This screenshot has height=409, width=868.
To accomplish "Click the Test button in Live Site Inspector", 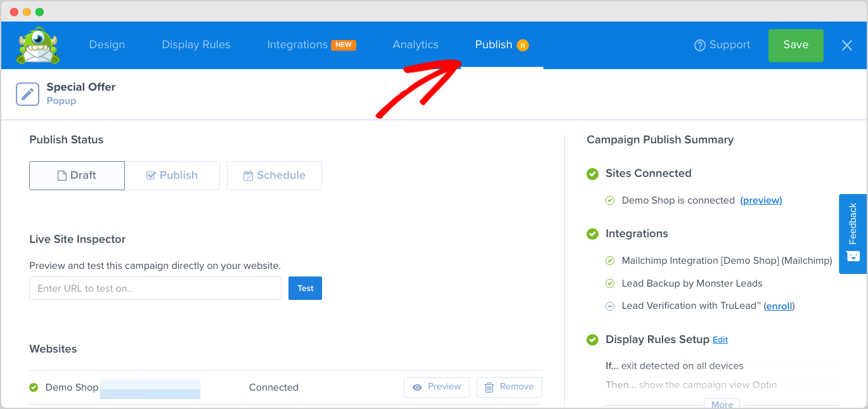I will tap(305, 288).
